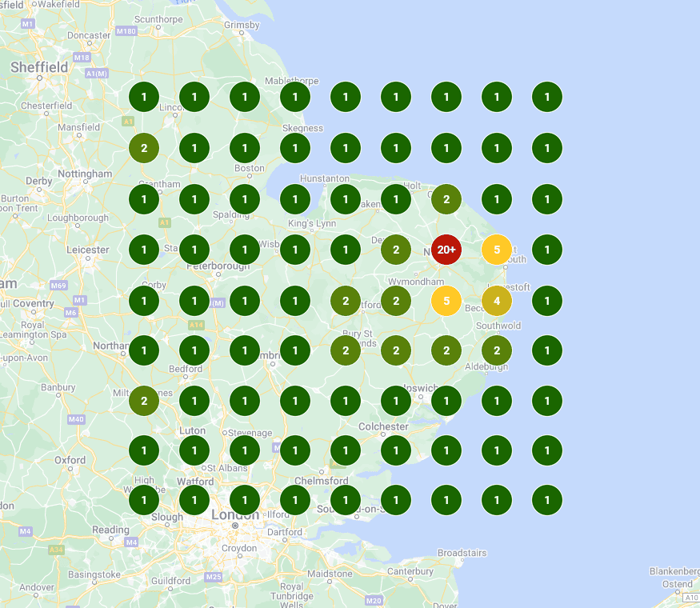Viewport: 700px width, 608px height.
Task: Open the 2 marker near Bury St Edmunds
Action: 345,350
